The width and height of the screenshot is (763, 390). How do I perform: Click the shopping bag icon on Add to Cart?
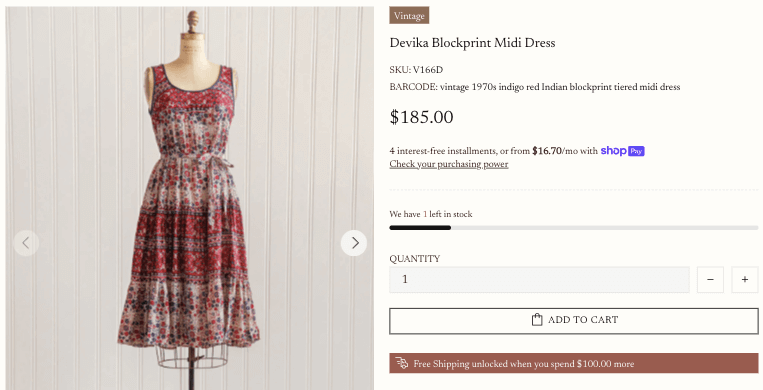point(537,320)
